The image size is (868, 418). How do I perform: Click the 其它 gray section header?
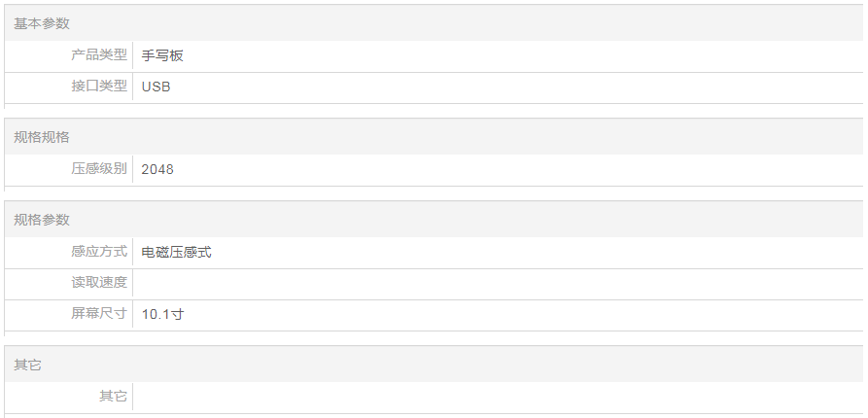[27, 365]
